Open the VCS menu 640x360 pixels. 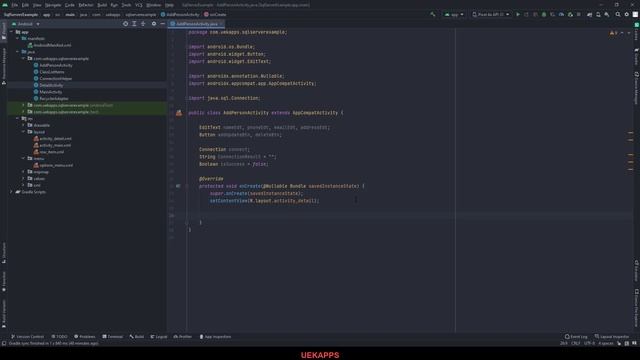(139, 5)
